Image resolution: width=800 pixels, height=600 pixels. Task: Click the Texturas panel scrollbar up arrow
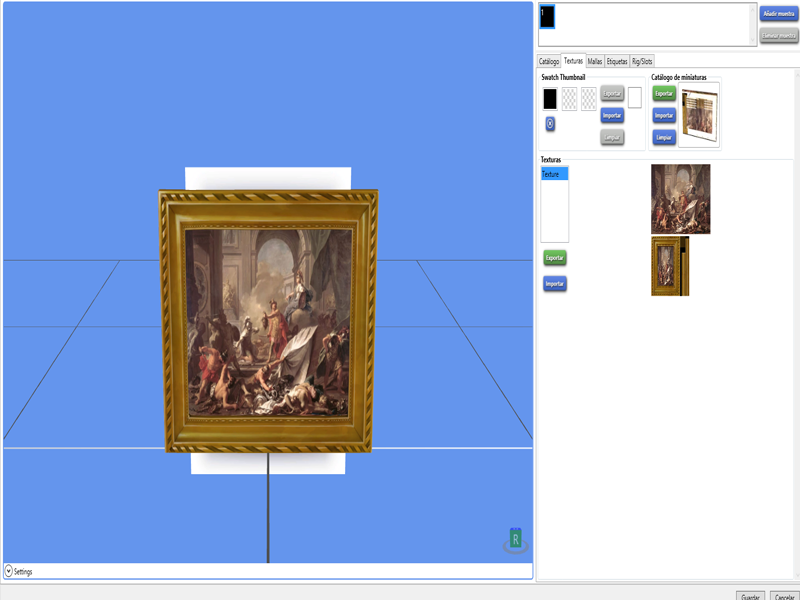click(796, 74)
